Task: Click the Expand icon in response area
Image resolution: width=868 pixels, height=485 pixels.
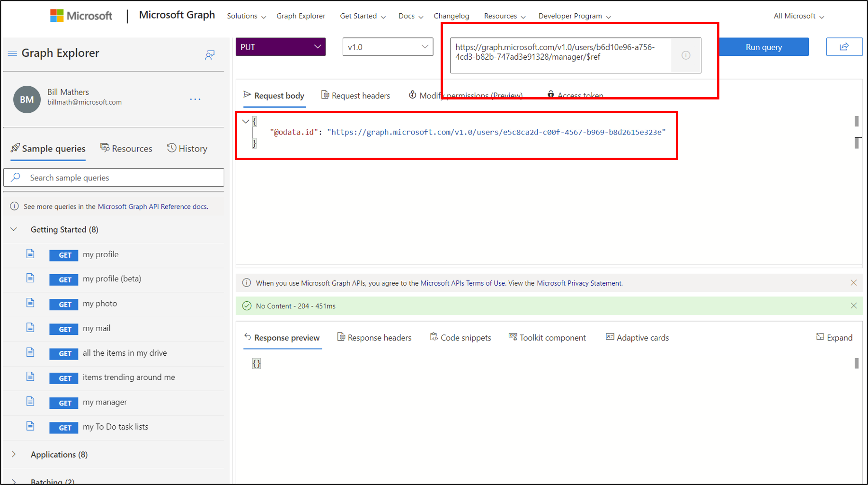Action: click(820, 337)
